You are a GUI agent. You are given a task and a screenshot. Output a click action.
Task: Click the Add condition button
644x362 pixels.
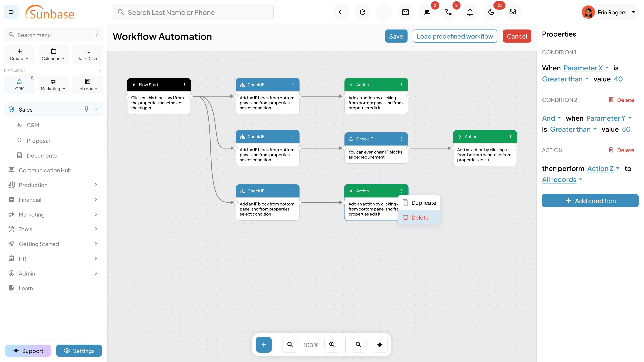click(x=590, y=201)
